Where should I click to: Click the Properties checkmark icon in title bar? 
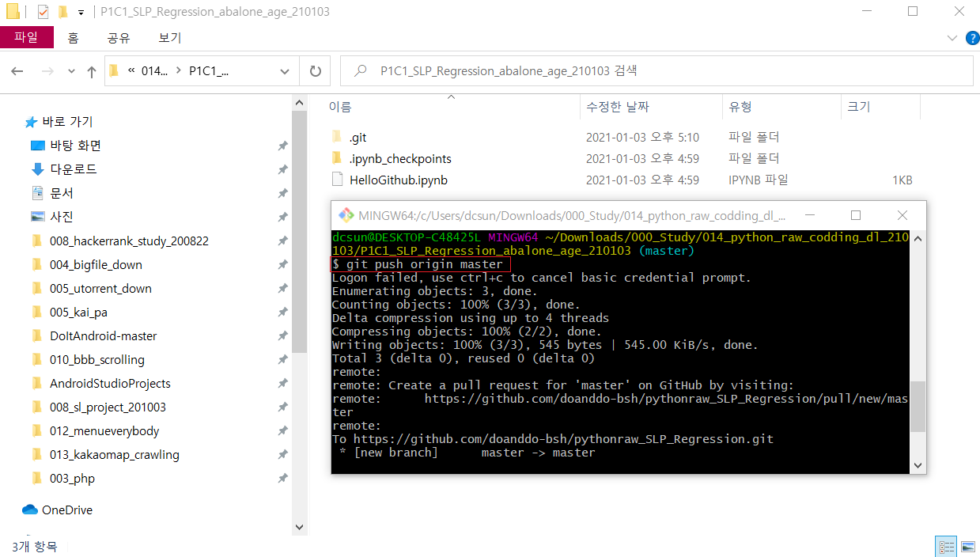click(x=43, y=12)
